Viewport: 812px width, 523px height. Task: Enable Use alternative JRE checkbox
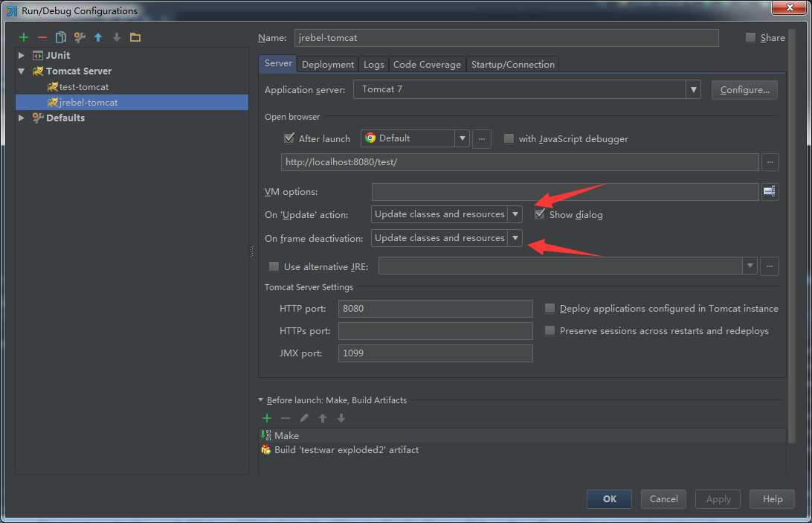tap(274, 266)
